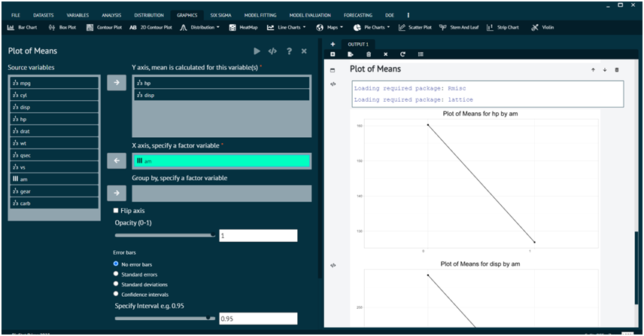Select carb in Source variables
The width and height of the screenshot is (644, 336).
[x=54, y=203]
